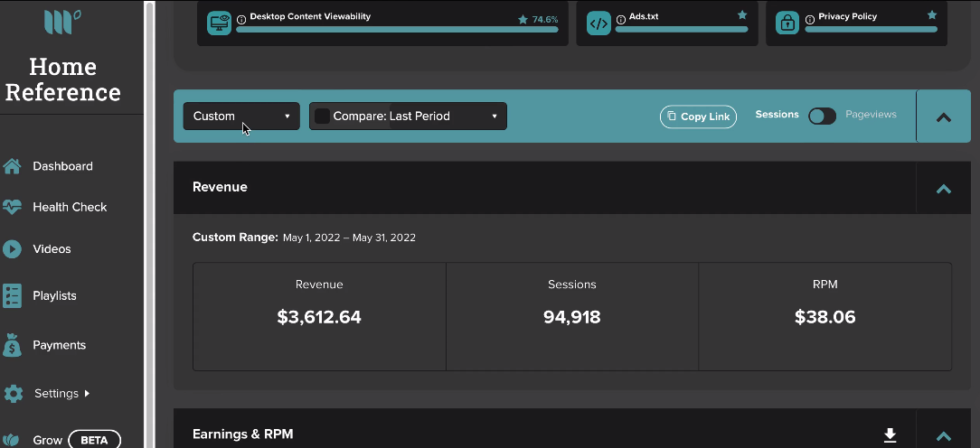Click the Dashboard home icon
This screenshot has width=980, height=448.
(x=12, y=166)
